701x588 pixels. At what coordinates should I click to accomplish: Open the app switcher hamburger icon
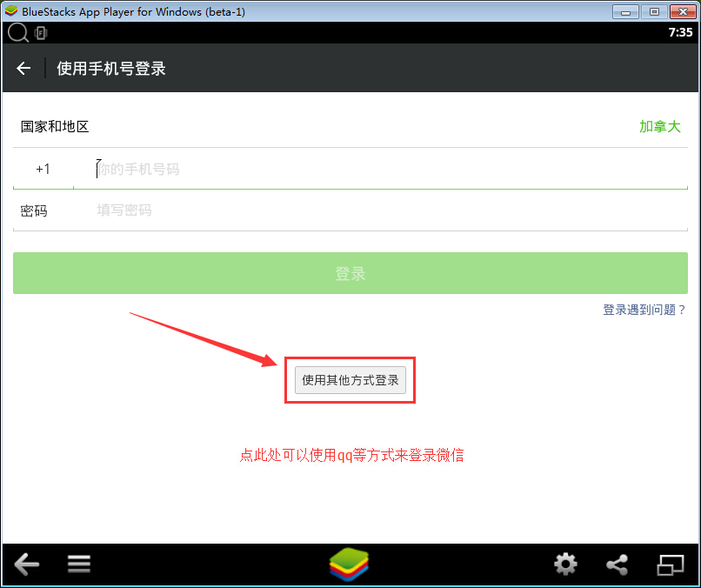(78, 565)
